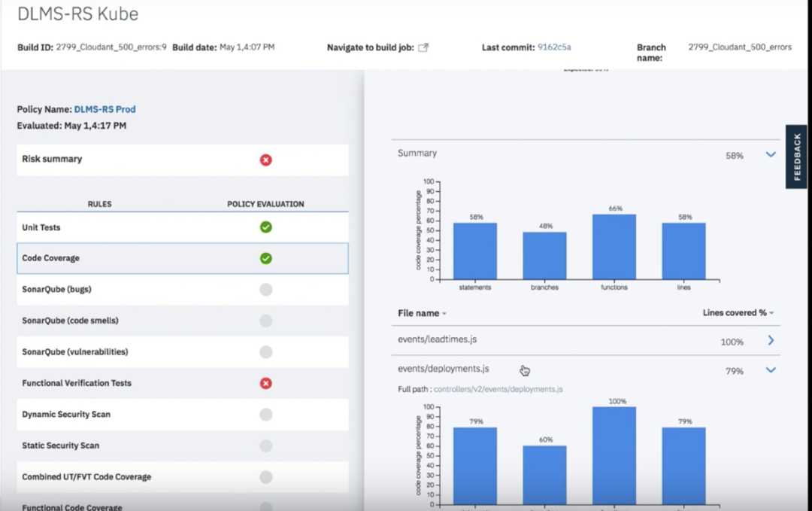
Task: Click the red Risk summary failure icon
Action: pyautogui.click(x=265, y=160)
